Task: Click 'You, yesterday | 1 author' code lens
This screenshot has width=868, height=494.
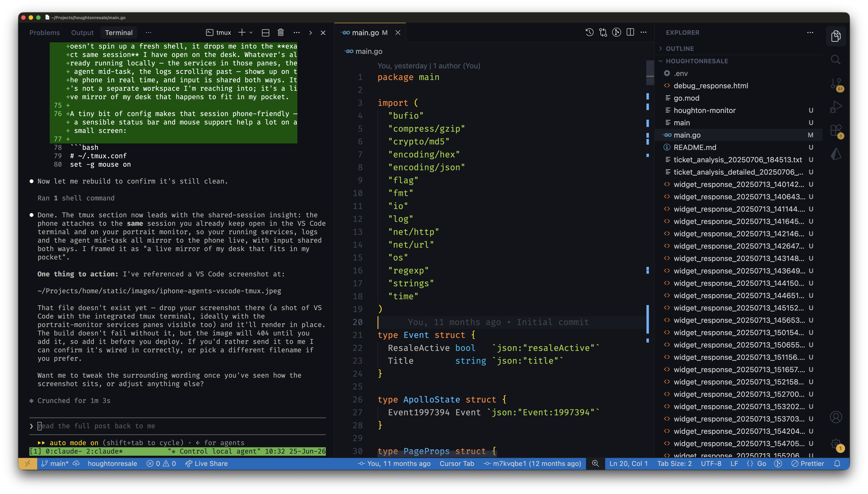Action: point(429,66)
